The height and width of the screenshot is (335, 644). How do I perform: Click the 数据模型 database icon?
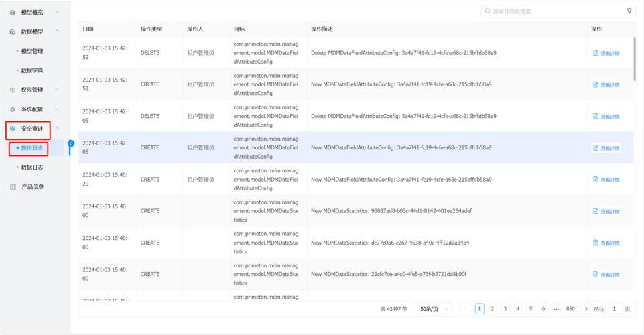[x=13, y=31]
